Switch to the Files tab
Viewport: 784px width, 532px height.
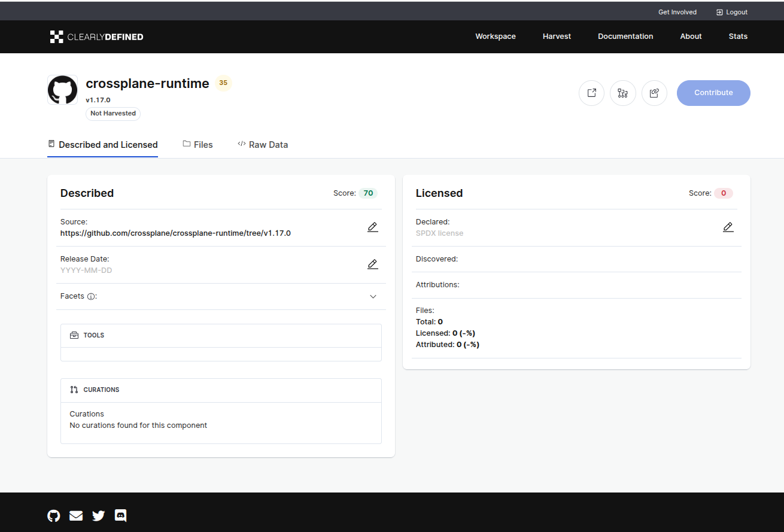(x=198, y=144)
